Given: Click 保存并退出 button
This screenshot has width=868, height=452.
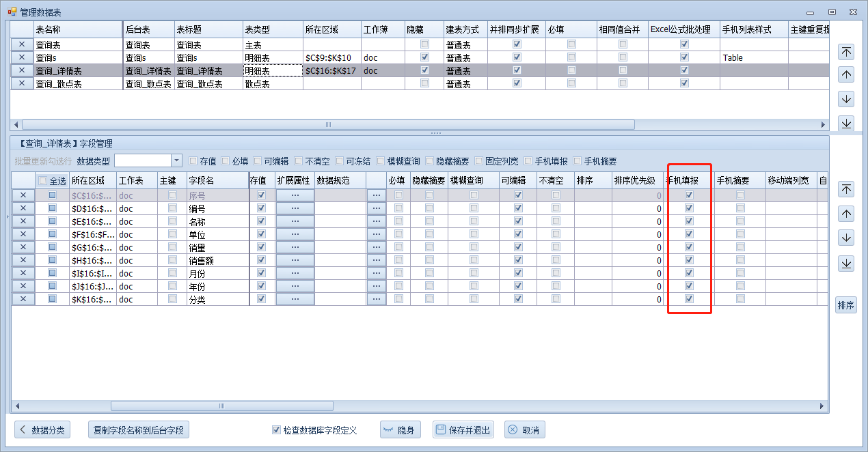Looking at the screenshot, I should pyautogui.click(x=464, y=430).
